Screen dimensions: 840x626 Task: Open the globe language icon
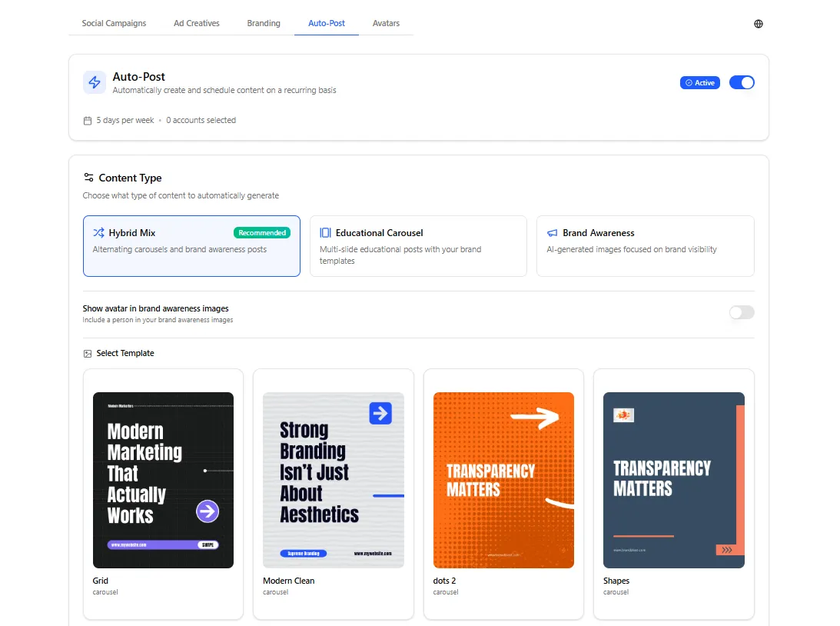758,24
